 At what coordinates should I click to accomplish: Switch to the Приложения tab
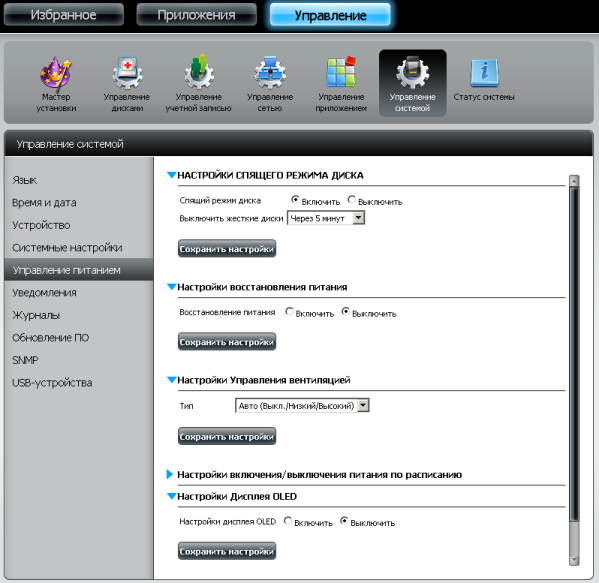(196, 15)
